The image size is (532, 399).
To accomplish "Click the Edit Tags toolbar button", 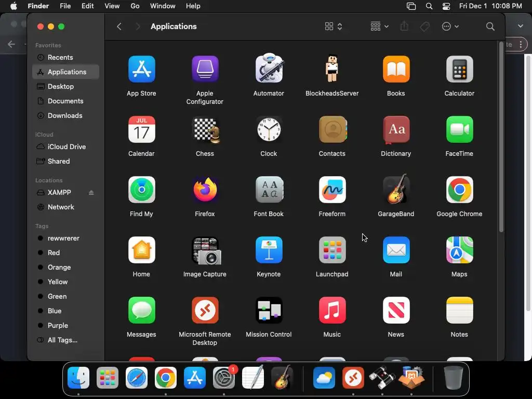I will click(x=425, y=26).
